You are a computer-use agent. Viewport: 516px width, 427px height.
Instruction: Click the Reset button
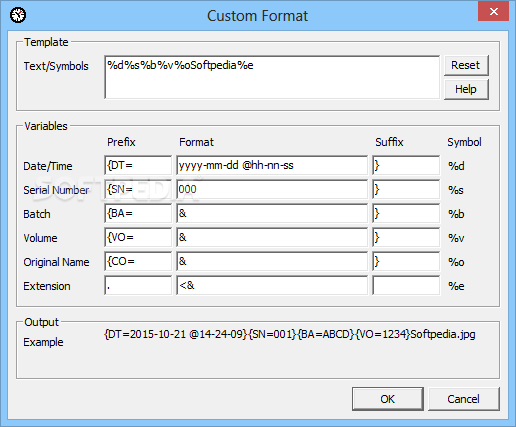click(466, 65)
